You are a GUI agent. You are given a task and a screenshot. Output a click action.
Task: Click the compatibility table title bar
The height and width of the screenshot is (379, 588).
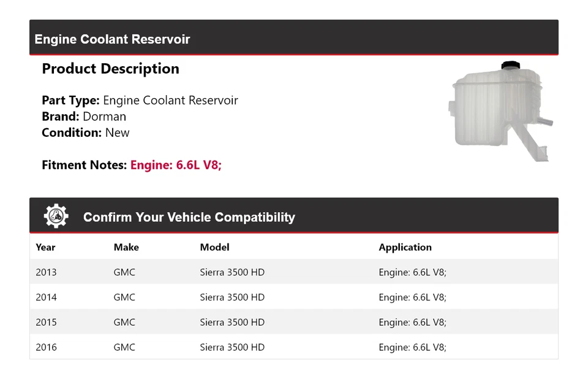[189, 217]
